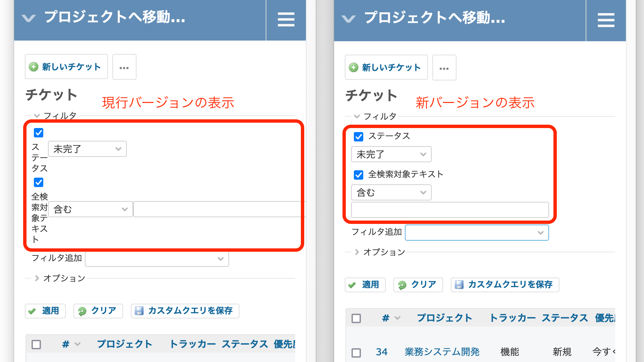This screenshot has height=362, width=644.
Task: Open the right panel's three-dot actions menu
Action: coord(444,68)
